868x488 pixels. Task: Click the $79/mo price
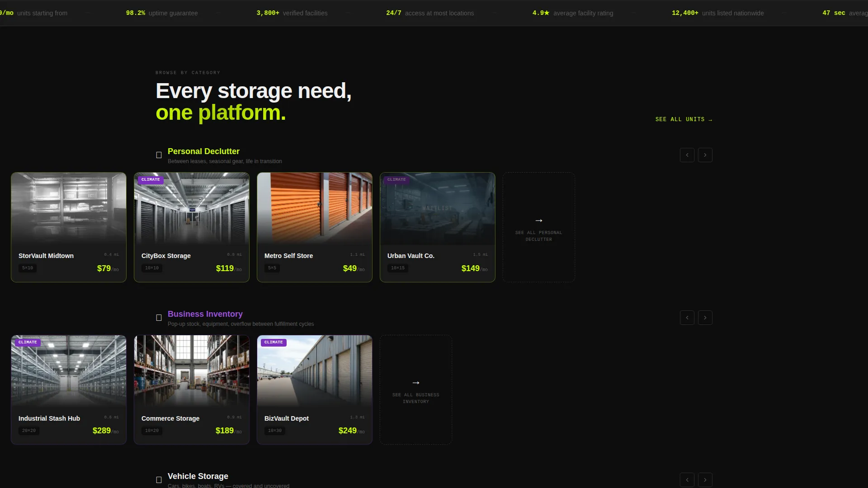pos(108,268)
